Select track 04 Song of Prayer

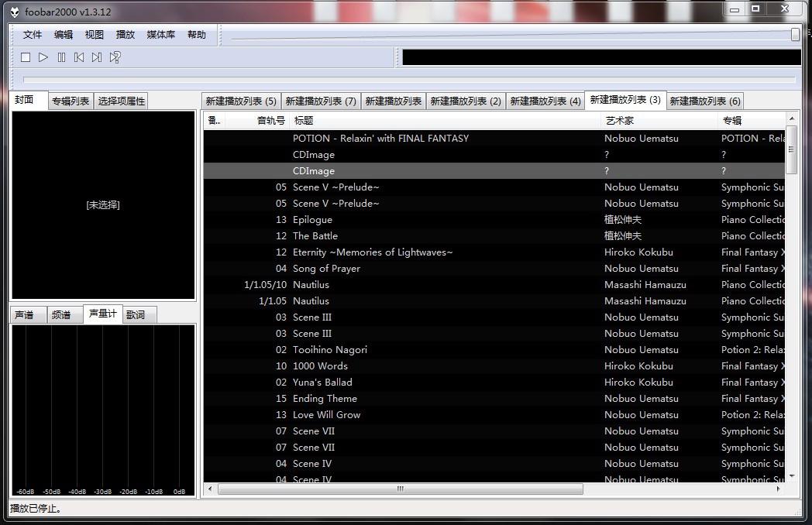(x=494, y=268)
